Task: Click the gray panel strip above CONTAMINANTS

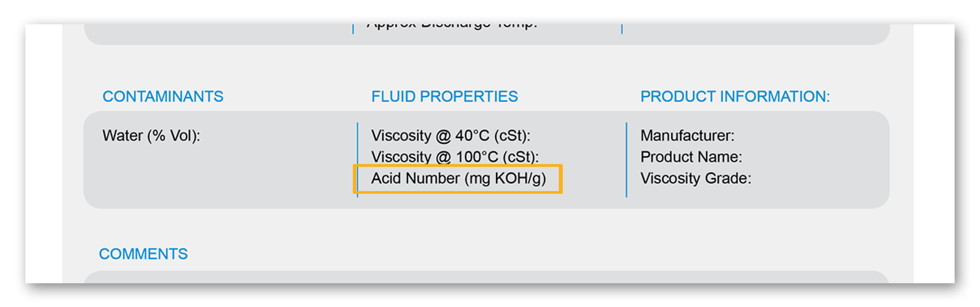Action: [x=487, y=34]
